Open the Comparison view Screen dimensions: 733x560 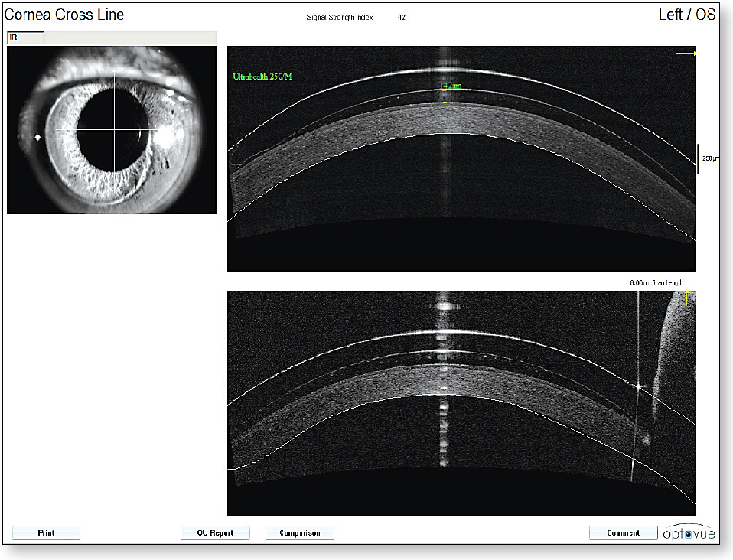click(x=299, y=532)
